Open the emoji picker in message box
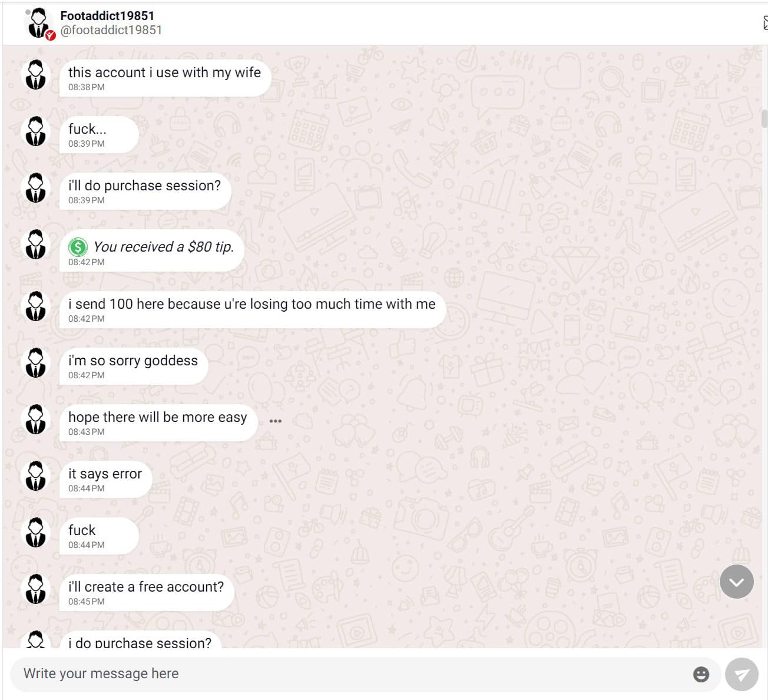The width and height of the screenshot is (768, 700). 701,674
